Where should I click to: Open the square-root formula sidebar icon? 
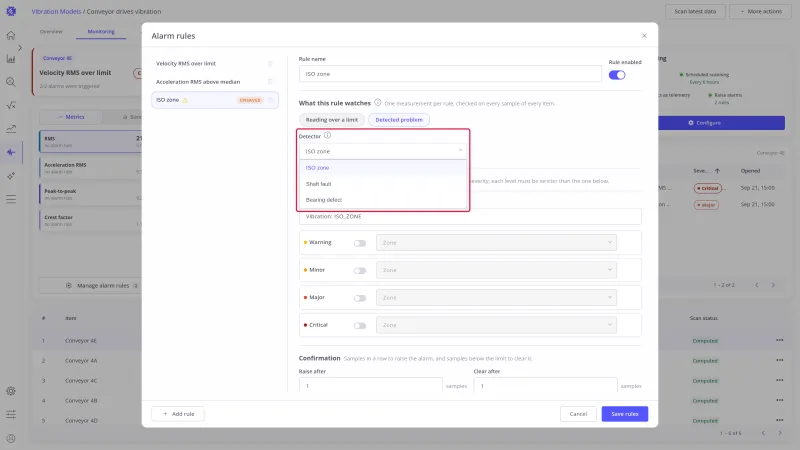[x=11, y=105]
